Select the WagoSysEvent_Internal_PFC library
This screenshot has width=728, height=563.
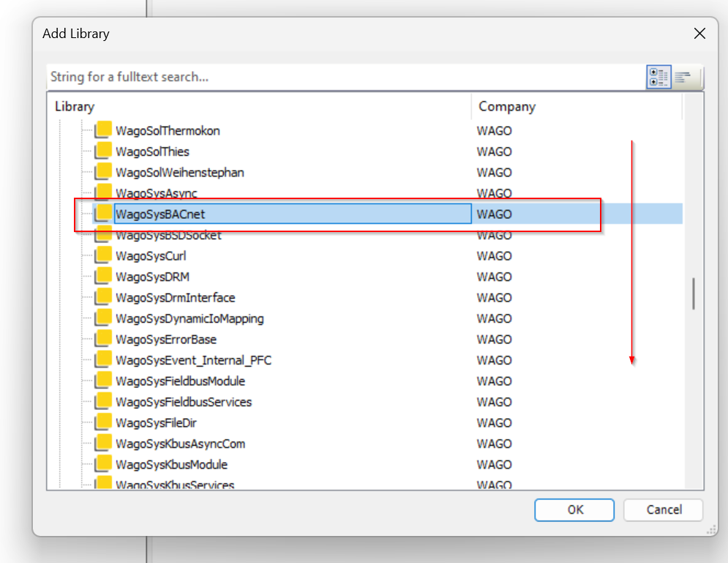(x=193, y=360)
